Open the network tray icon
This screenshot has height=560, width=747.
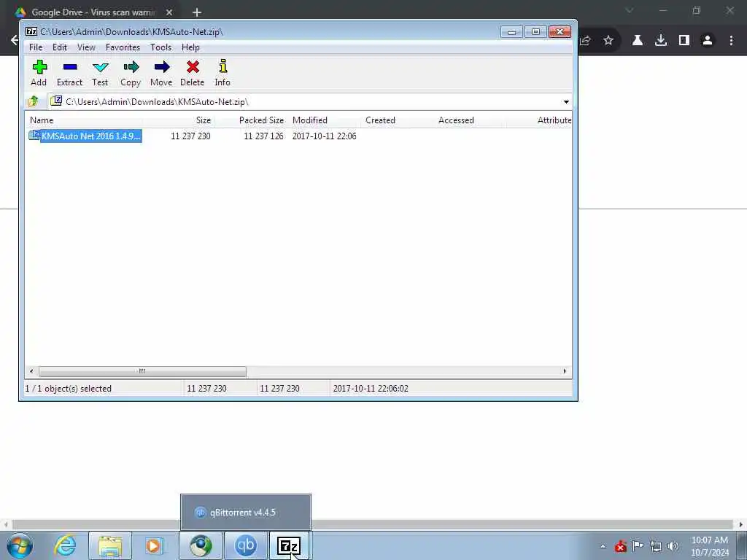tap(656, 546)
